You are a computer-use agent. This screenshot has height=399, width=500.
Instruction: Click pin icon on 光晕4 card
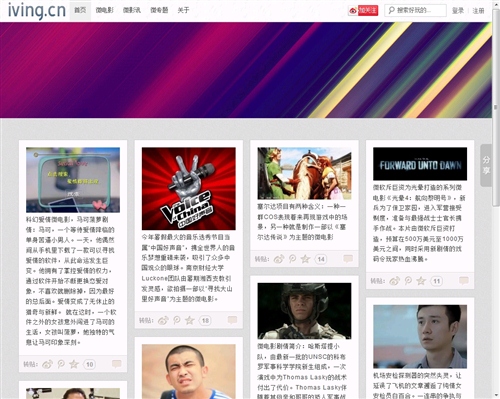click(408, 281)
